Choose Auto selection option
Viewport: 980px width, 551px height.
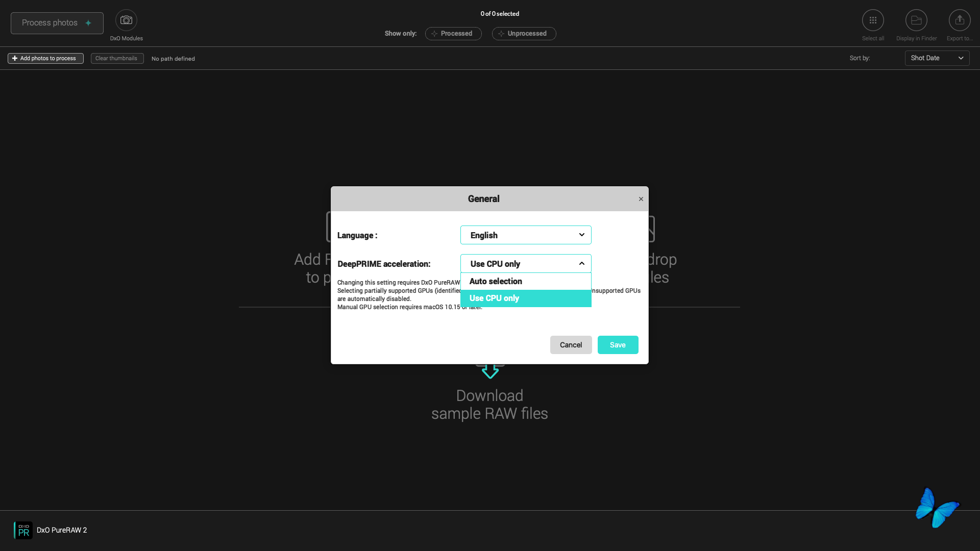click(526, 281)
